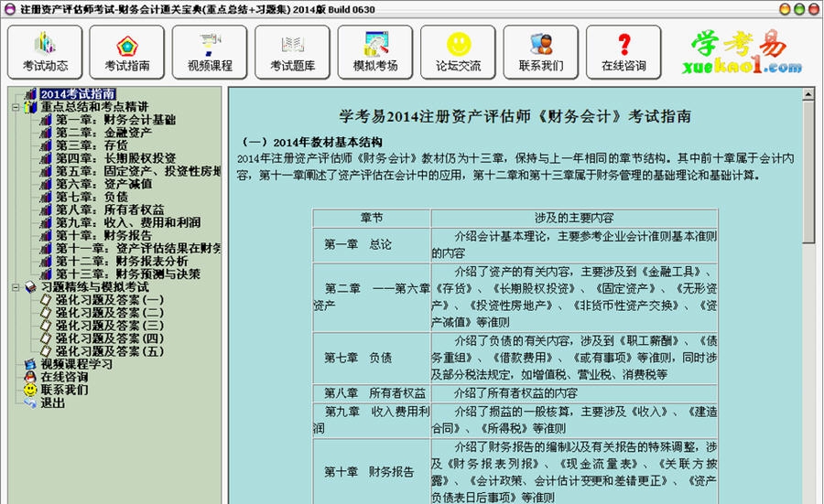The image size is (824, 504).
Task: Open 在线咨询 with the question mark icon
Action: (x=623, y=52)
